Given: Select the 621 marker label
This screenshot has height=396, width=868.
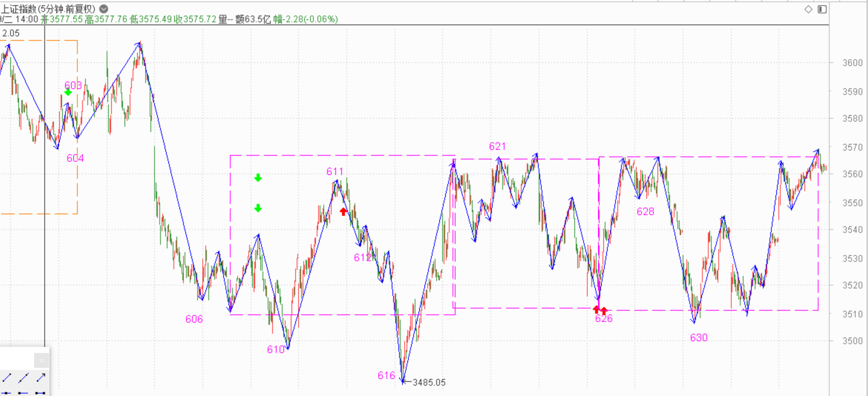Looking at the screenshot, I should click(x=497, y=146).
